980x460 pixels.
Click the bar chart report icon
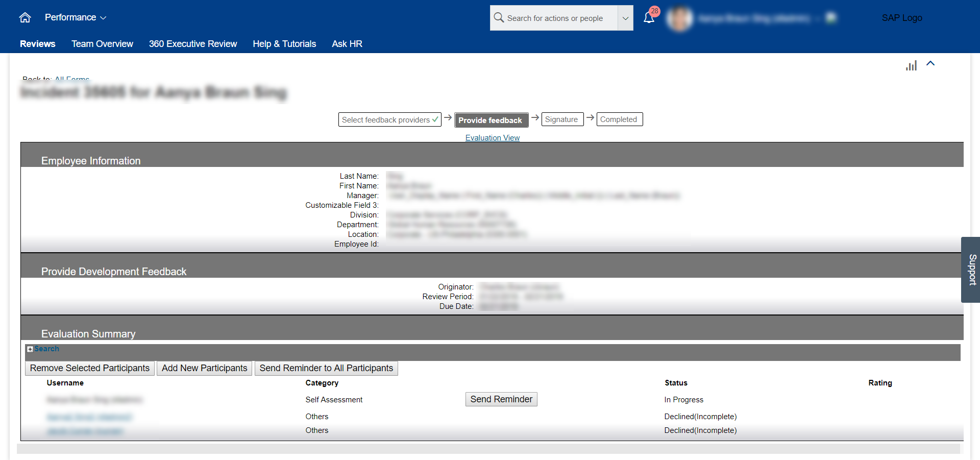(x=912, y=65)
